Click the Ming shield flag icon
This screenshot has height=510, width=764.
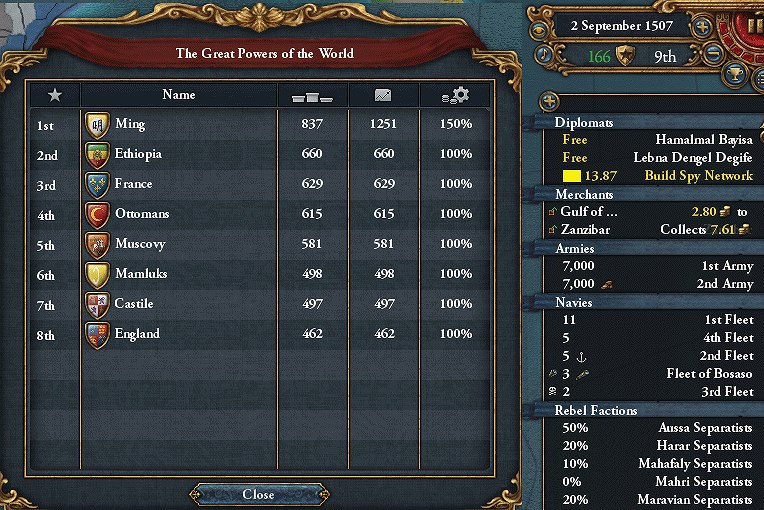[x=97, y=124]
